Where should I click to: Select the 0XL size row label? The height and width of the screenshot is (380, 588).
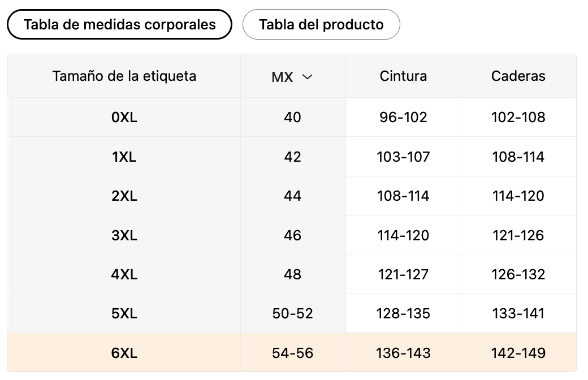pyautogui.click(x=124, y=118)
